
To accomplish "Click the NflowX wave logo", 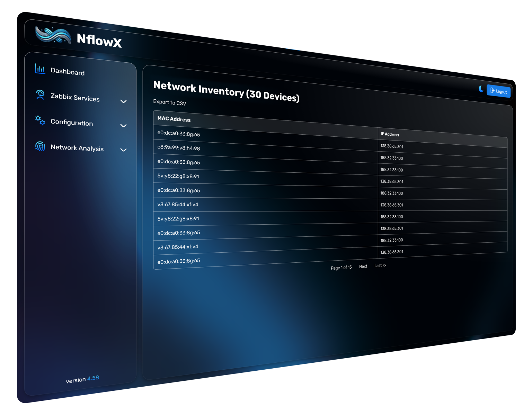I will pyautogui.click(x=53, y=35).
